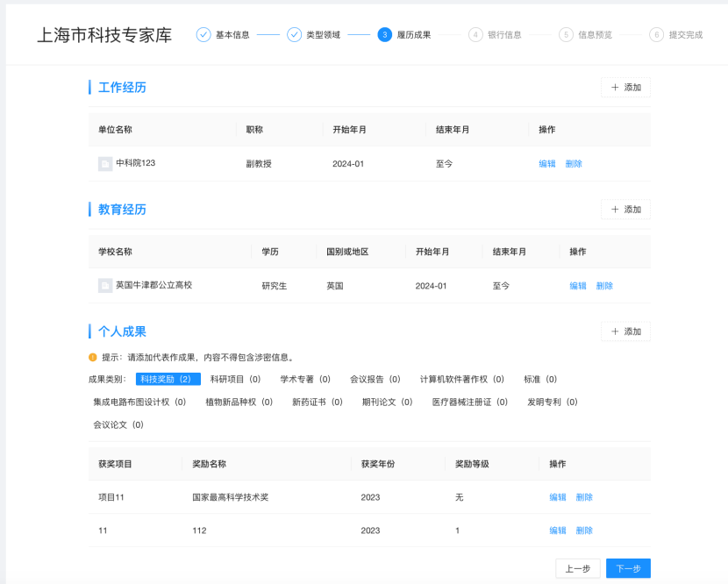Proceed with the 下一步 button
Screen dimensions: 728x584
coord(628,568)
